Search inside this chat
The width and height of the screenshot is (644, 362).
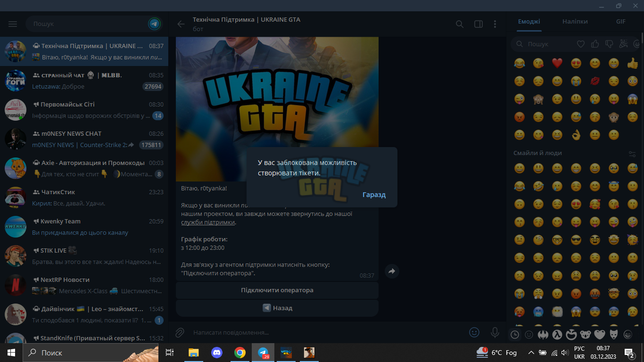460,24
